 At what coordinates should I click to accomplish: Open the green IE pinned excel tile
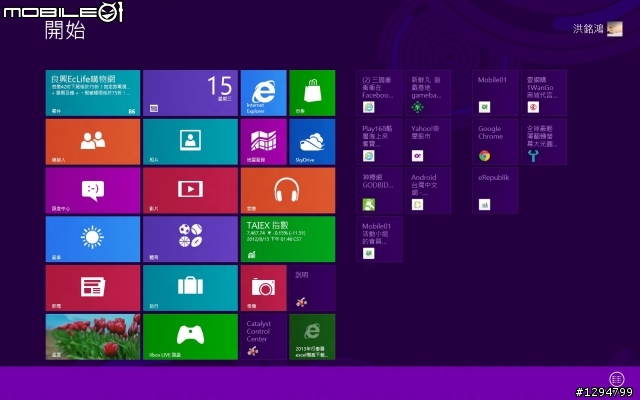(312, 337)
